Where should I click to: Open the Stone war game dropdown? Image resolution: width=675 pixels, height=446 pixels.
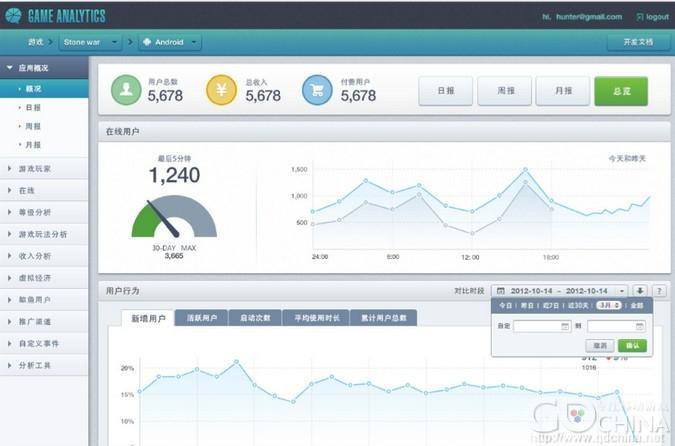point(90,42)
